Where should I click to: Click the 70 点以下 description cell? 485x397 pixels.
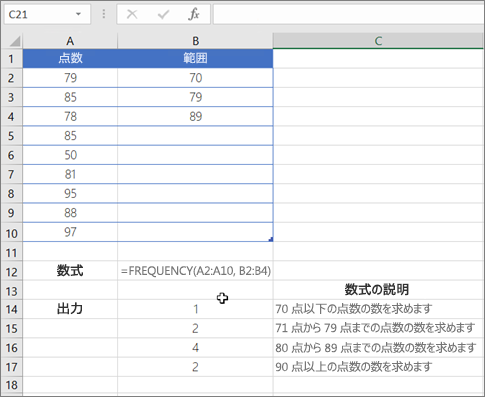coord(378,309)
